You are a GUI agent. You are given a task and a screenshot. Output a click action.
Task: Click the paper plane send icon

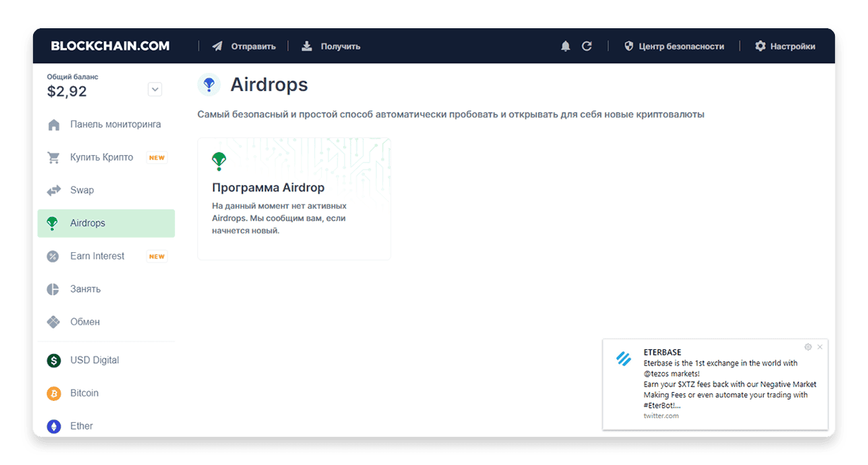(218, 46)
